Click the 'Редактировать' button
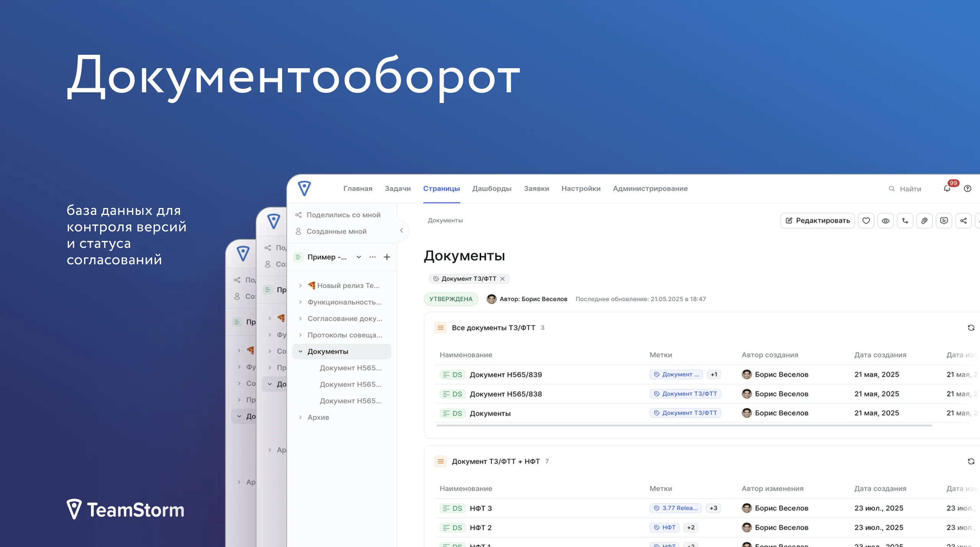980x547 pixels. [817, 220]
